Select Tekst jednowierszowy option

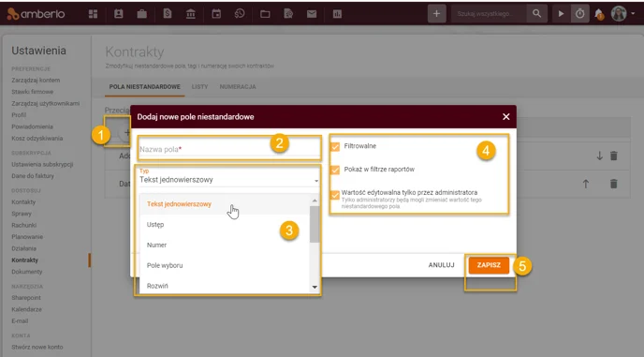225,204
